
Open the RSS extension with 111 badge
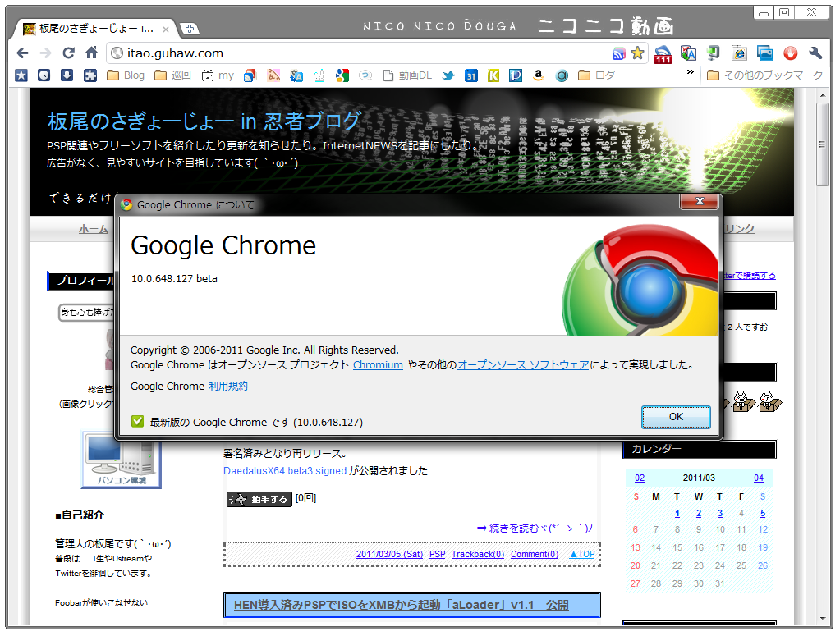point(663,54)
